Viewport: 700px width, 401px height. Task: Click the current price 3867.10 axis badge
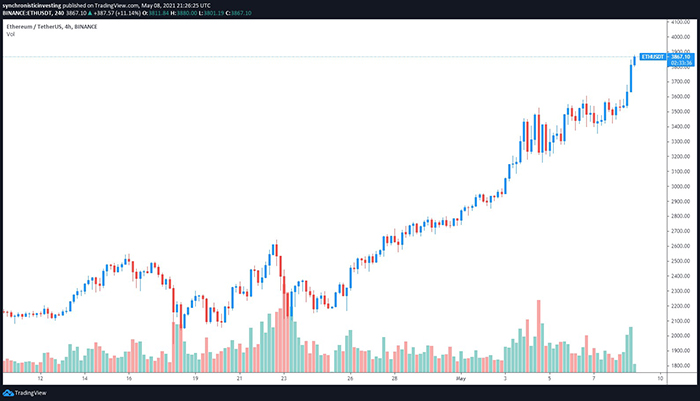[680, 58]
